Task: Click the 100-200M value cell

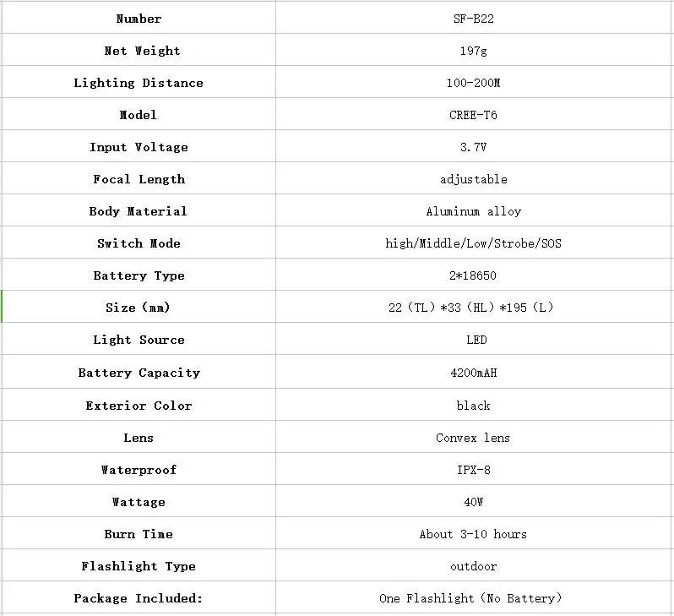Action: [473, 82]
